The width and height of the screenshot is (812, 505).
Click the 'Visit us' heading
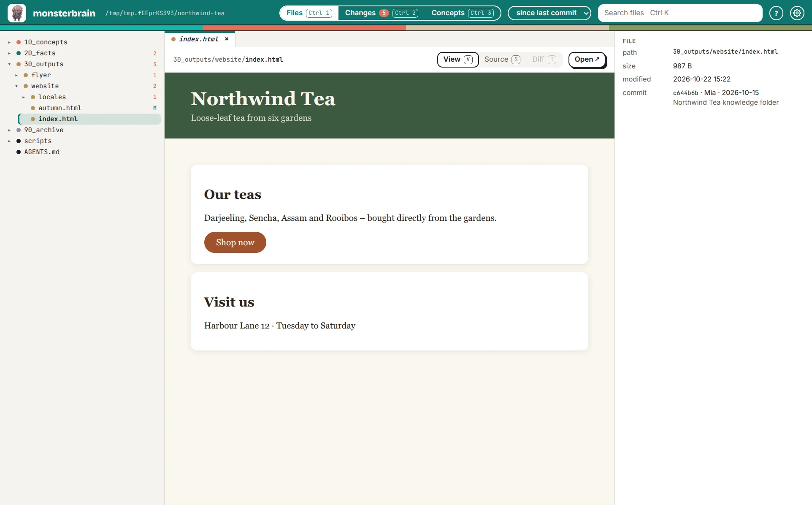coord(229,302)
